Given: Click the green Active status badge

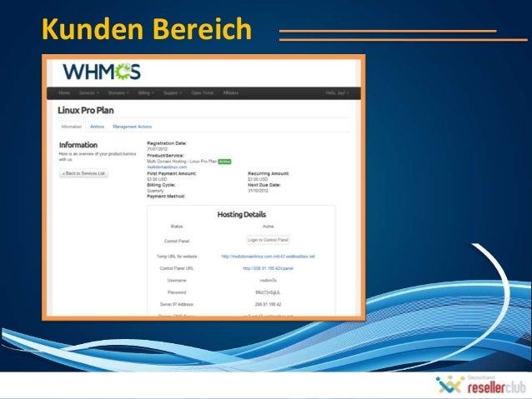Looking at the screenshot, I should (x=224, y=162).
